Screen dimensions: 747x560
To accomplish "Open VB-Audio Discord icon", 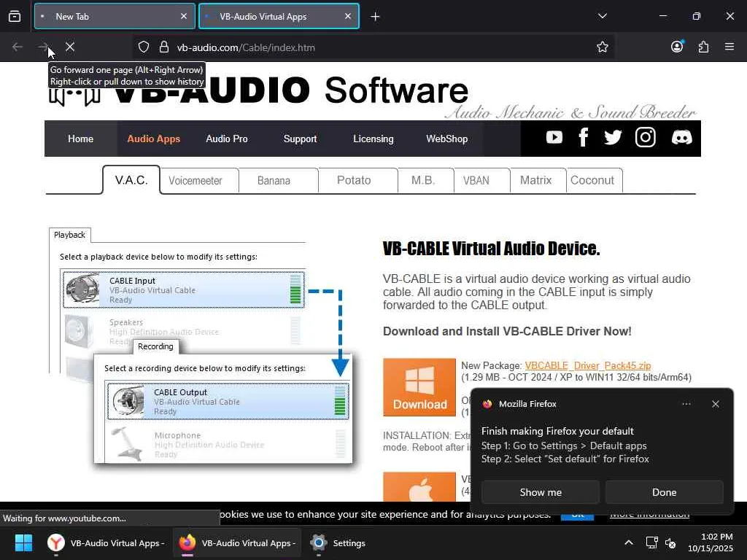I will (681, 138).
